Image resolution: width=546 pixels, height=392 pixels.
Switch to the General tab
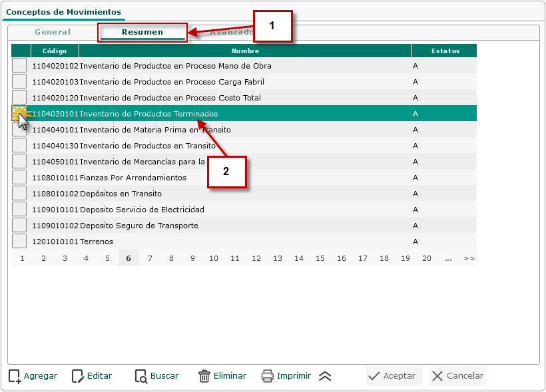pyautogui.click(x=53, y=32)
